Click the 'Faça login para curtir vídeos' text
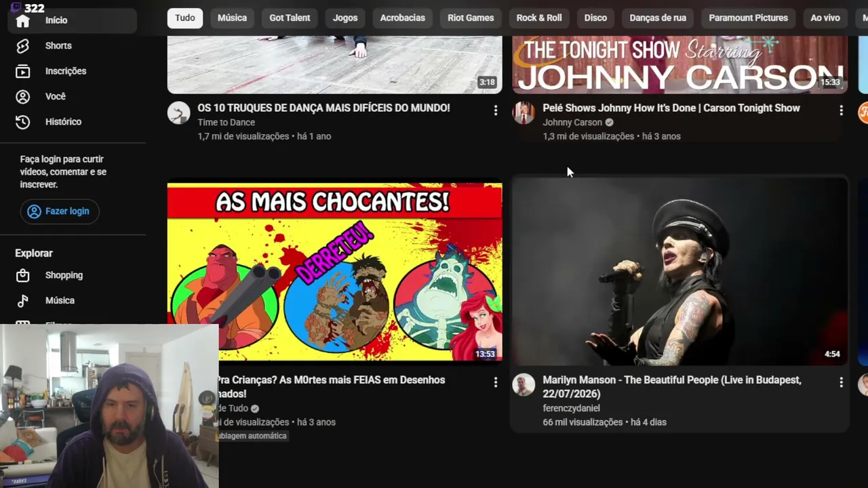Screen dimensions: 868x488 pyautogui.click(x=63, y=171)
